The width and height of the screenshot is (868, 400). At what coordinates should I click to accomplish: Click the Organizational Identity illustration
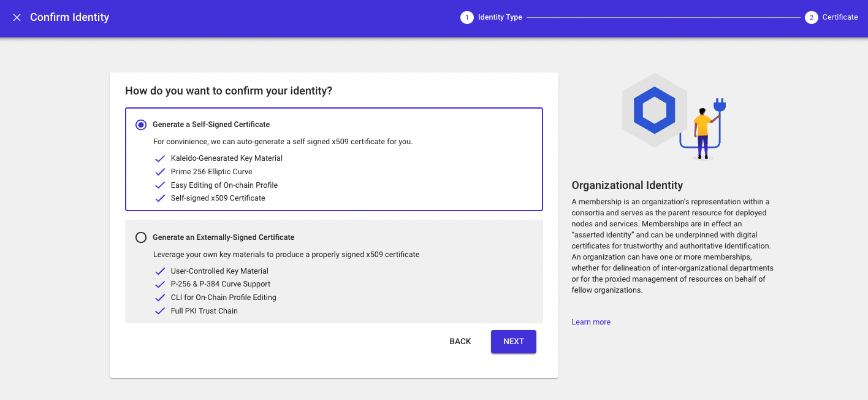(x=674, y=117)
